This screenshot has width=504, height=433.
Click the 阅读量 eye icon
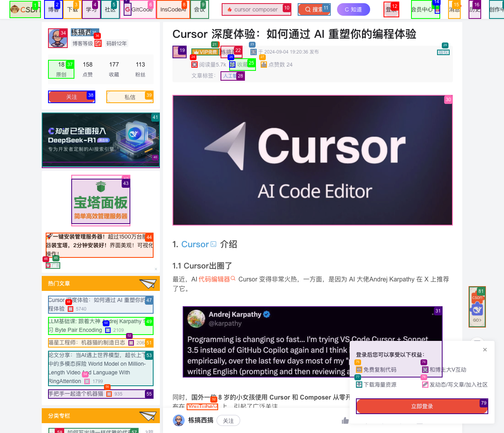pyautogui.click(x=195, y=65)
